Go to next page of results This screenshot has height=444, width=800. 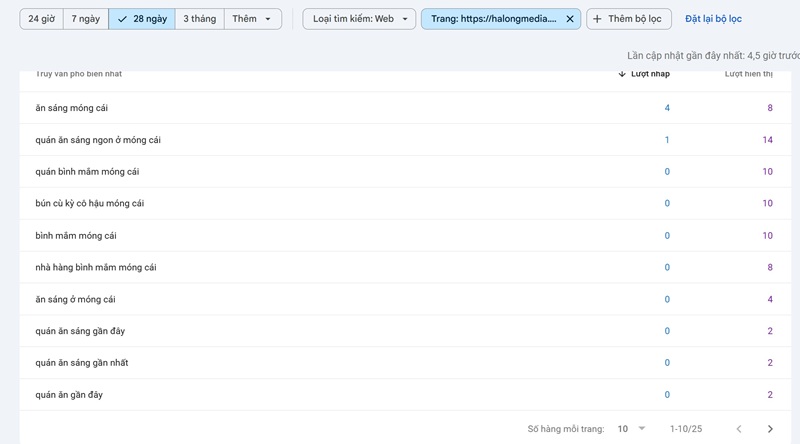(769, 429)
